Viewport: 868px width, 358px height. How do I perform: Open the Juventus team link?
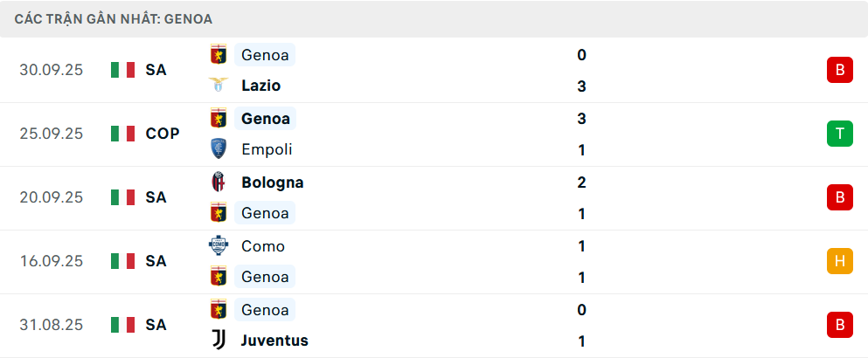click(274, 341)
